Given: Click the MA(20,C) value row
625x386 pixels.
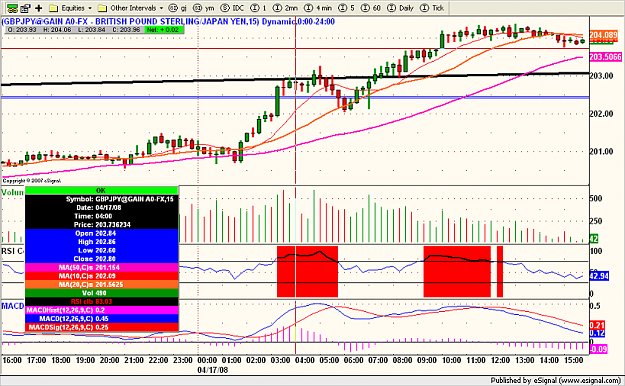Looking at the screenshot, I should [x=102, y=285].
